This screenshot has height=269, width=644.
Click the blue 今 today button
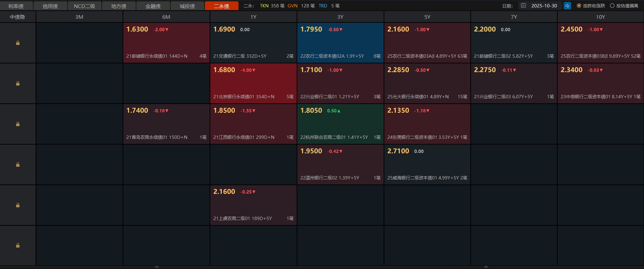point(567,6)
